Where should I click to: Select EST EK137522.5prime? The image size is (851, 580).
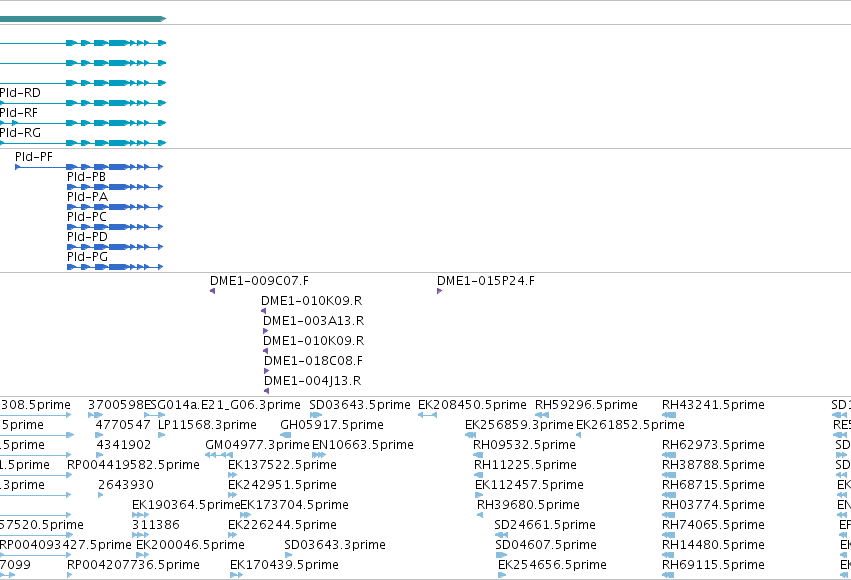pyautogui.click(x=282, y=465)
